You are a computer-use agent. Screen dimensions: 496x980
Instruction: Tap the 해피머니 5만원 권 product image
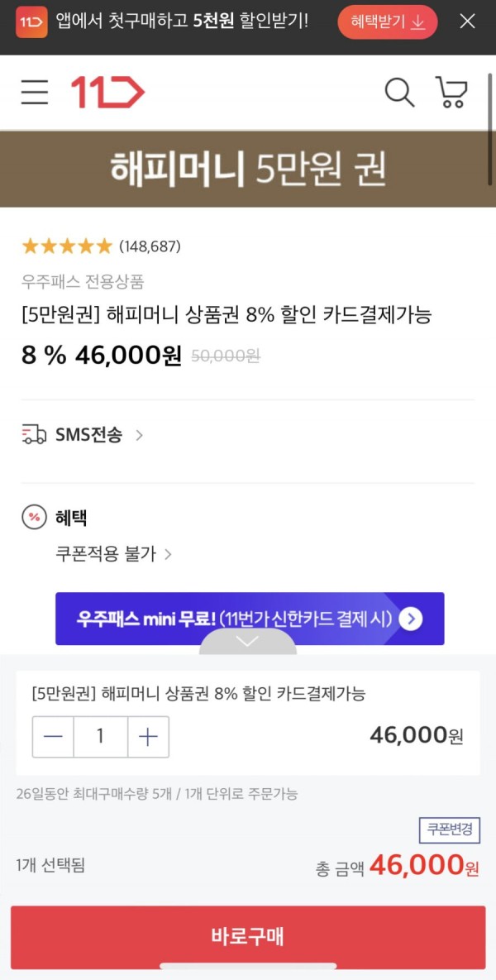(248, 169)
